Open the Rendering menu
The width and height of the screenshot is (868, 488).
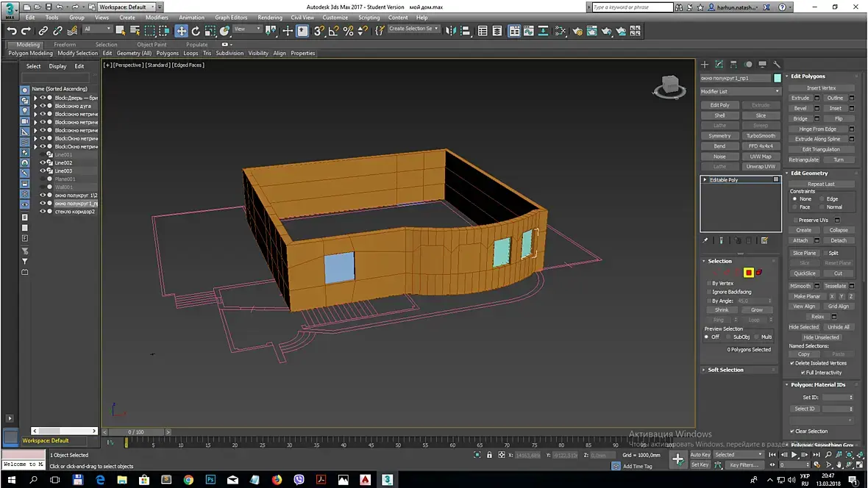click(270, 18)
